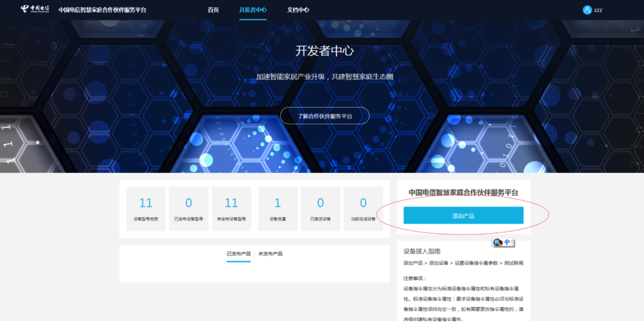Click the 添加产品 button
Screen dimensions: 644x323
click(x=463, y=215)
